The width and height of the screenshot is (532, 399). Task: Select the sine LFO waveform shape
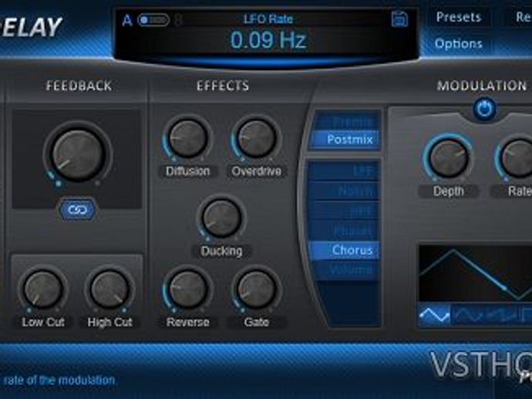coord(468,315)
